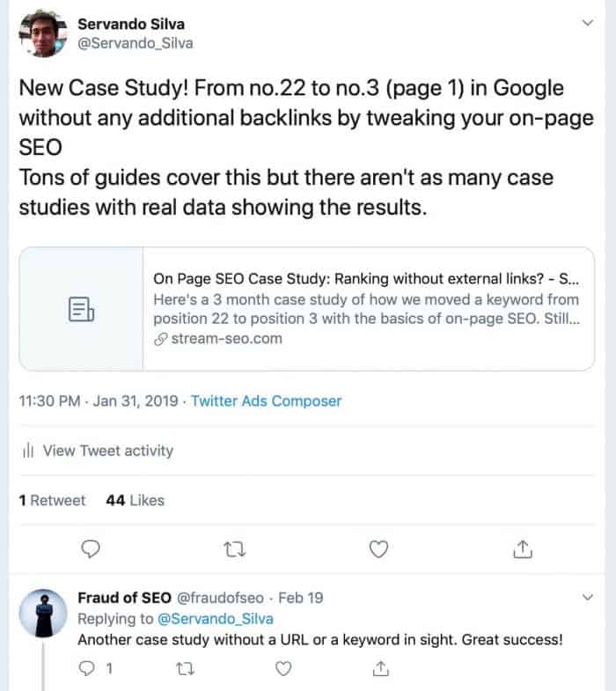Share the main tweet via share icon
This screenshot has height=691, width=616.
pos(523,549)
